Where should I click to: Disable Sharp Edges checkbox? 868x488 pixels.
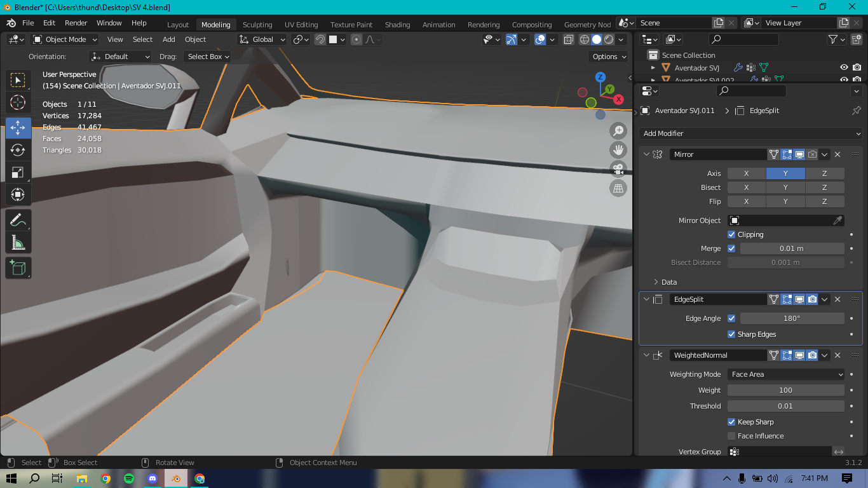731,334
